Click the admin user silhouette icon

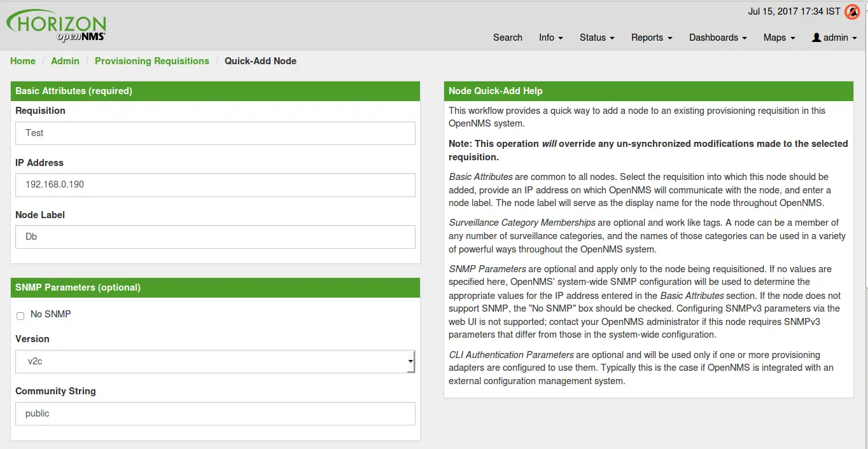coord(816,38)
